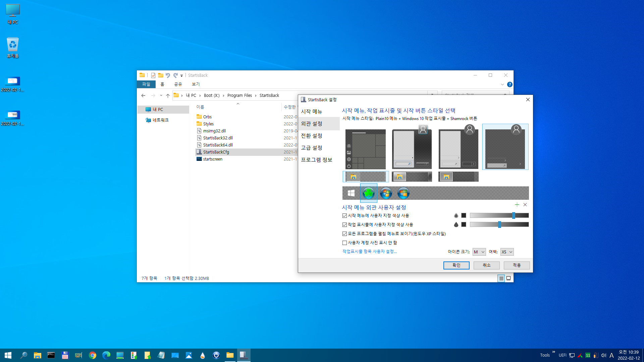Screen dimensions: 644x362
Task: Select the second taskbar style thumbnail
Action: pyautogui.click(x=412, y=177)
